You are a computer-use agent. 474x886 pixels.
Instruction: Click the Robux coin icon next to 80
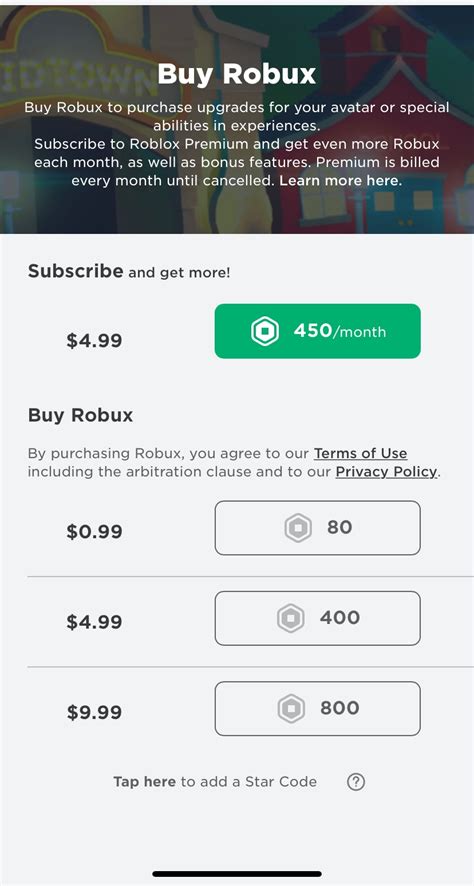(298, 528)
